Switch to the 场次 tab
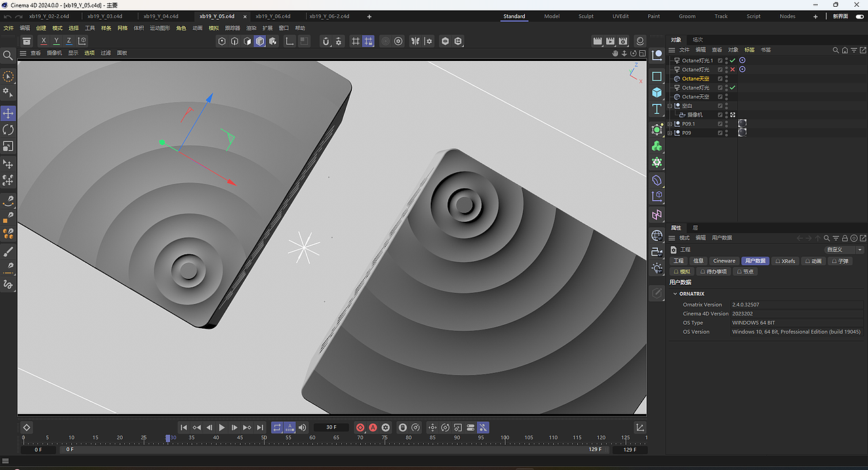The height and width of the screenshot is (470, 868). pos(698,39)
